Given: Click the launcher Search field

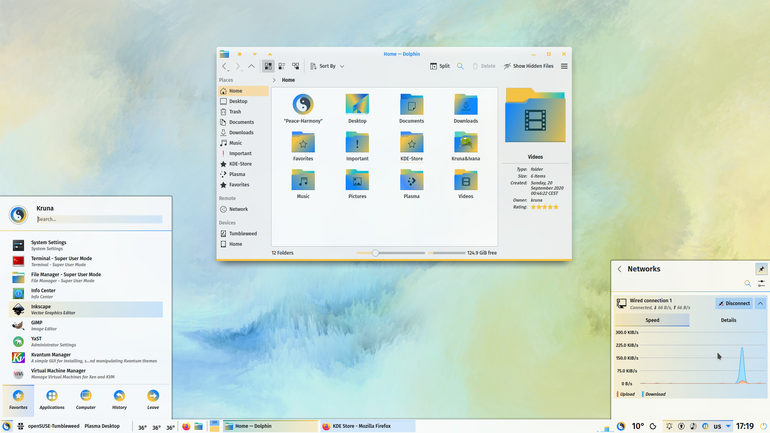Looking at the screenshot, I should point(99,219).
